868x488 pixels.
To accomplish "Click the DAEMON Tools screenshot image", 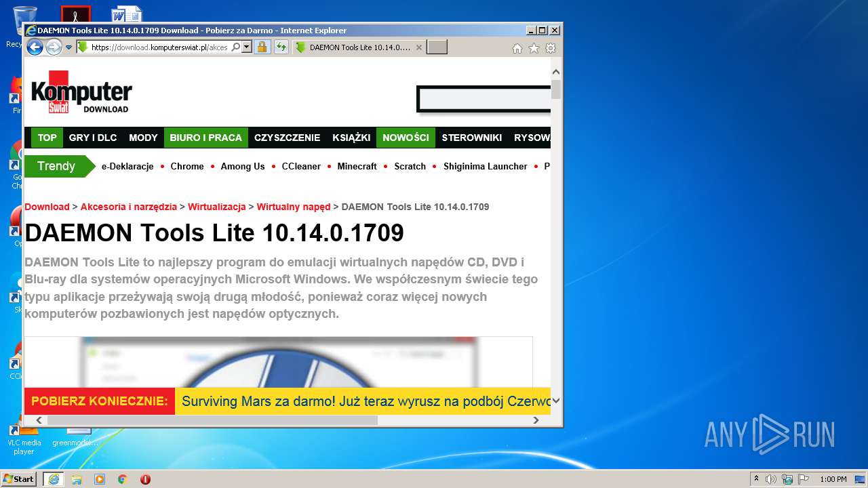I will [279, 362].
